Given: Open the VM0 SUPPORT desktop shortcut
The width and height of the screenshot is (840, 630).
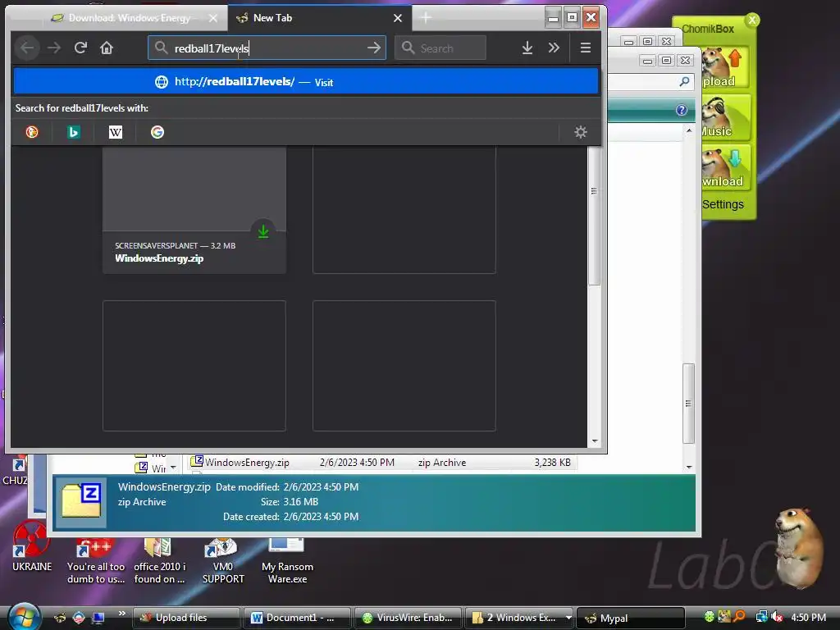Looking at the screenshot, I should pyautogui.click(x=223, y=561).
